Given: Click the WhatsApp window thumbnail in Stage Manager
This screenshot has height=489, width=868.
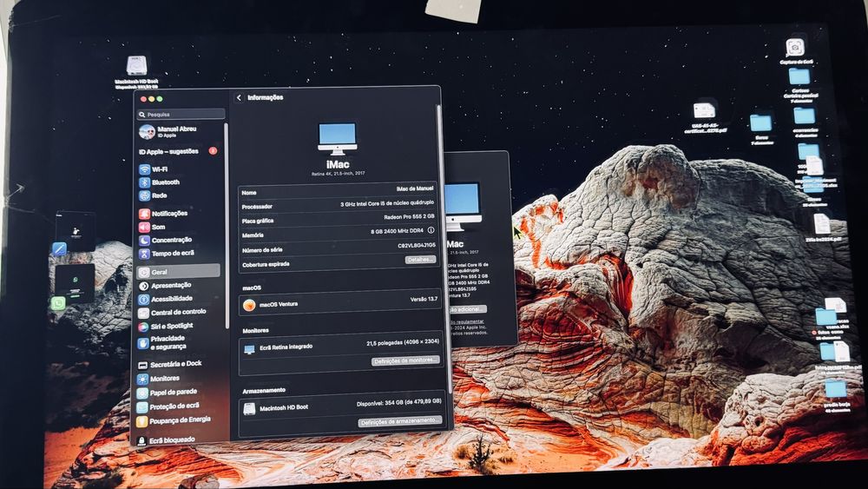Looking at the screenshot, I should pos(75,283).
